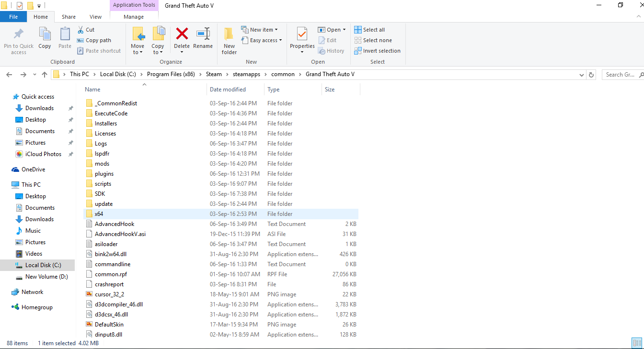Click Select none in the ribbon
The width and height of the screenshot is (644, 349).
click(x=373, y=40)
